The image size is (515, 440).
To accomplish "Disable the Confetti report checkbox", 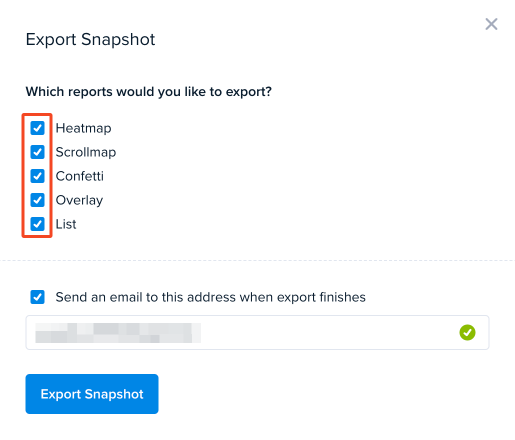I will (37, 176).
